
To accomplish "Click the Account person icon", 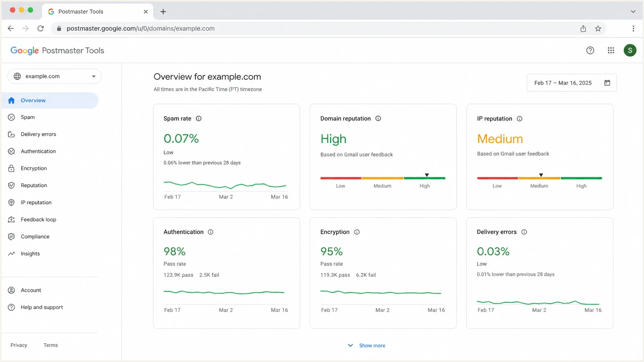I will 11,290.
